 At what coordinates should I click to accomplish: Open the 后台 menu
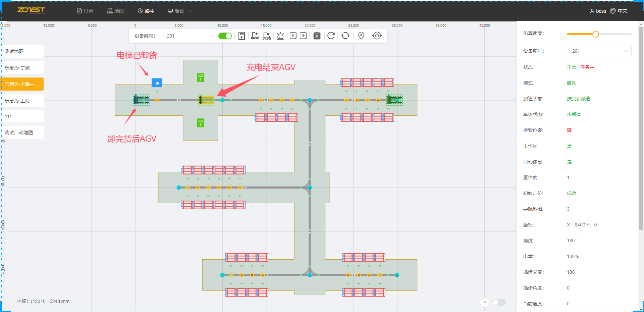[179, 11]
